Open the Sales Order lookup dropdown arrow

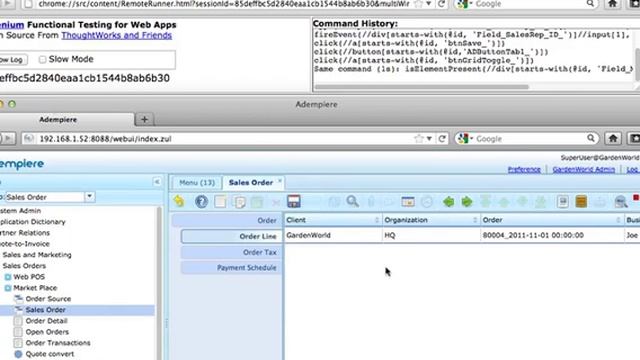click(x=89, y=197)
